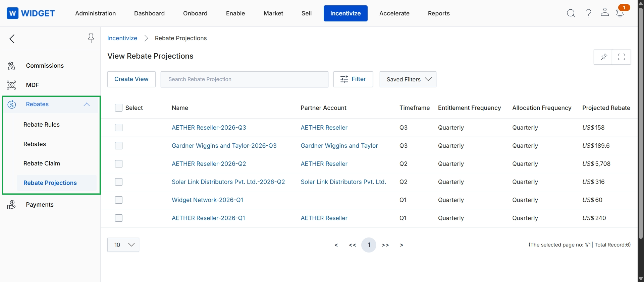
Task: Open the notifications bell
Action: [x=620, y=13]
